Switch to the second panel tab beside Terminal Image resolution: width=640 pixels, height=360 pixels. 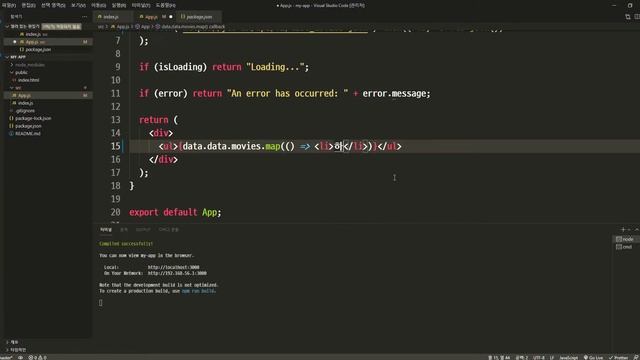(x=124, y=230)
